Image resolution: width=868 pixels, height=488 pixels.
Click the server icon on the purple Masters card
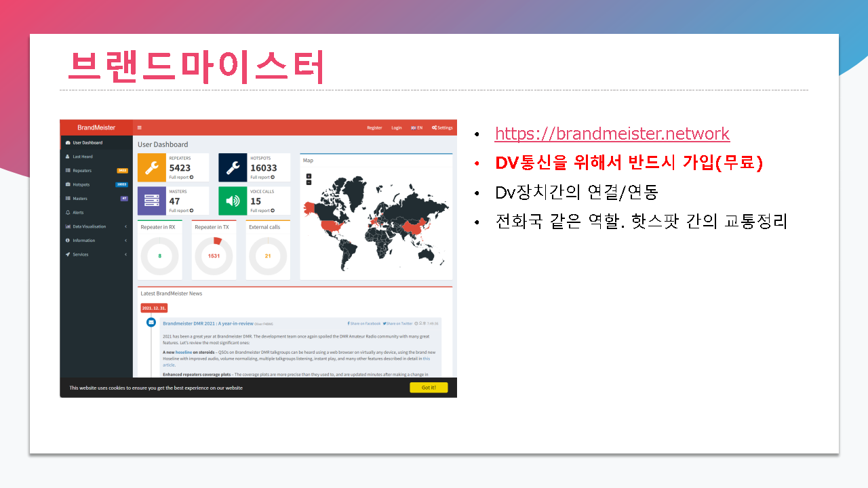click(153, 200)
